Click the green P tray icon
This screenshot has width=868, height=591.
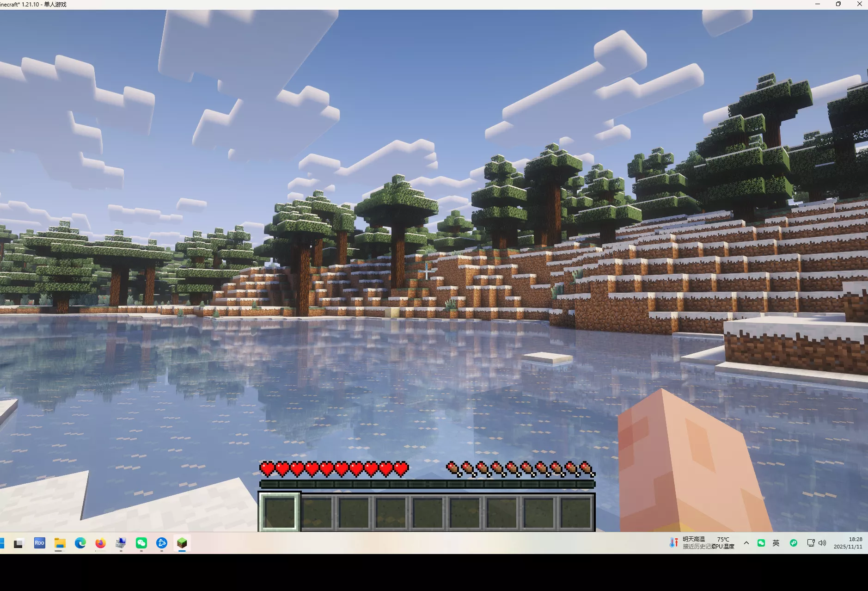click(x=793, y=543)
